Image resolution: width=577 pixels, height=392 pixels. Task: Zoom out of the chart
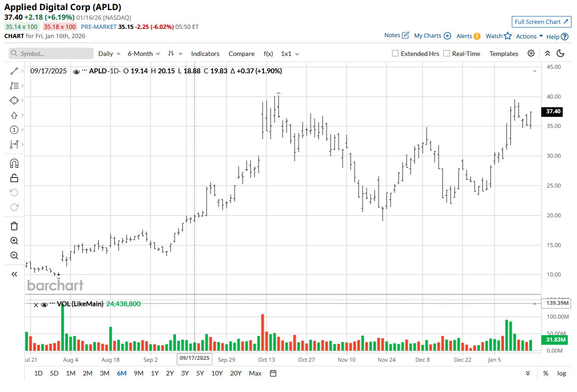click(14, 255)
